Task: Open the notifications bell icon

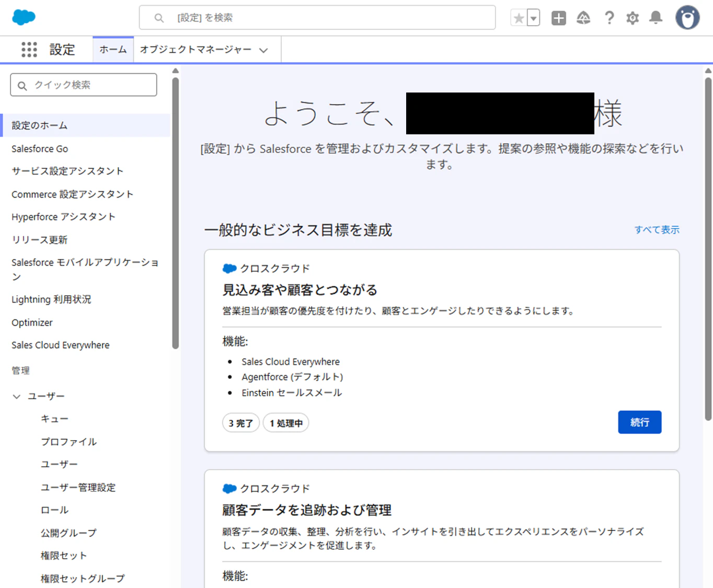Action: [655, 18]
